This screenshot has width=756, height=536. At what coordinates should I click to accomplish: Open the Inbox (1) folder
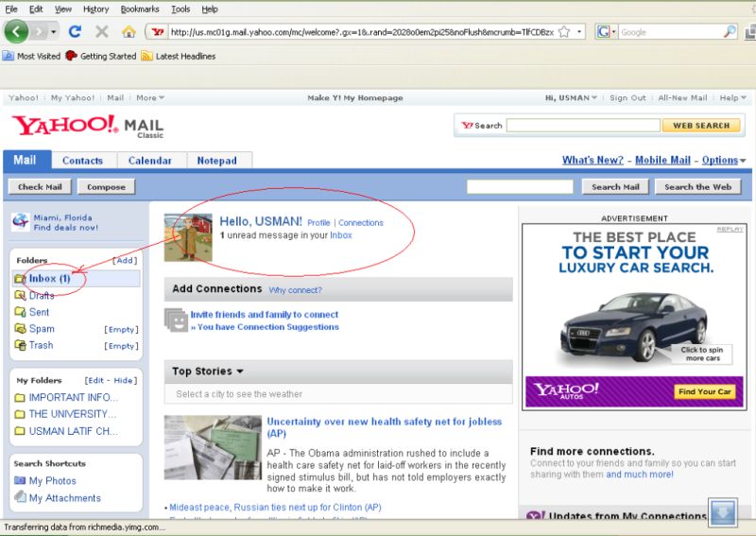pos(49,279)
